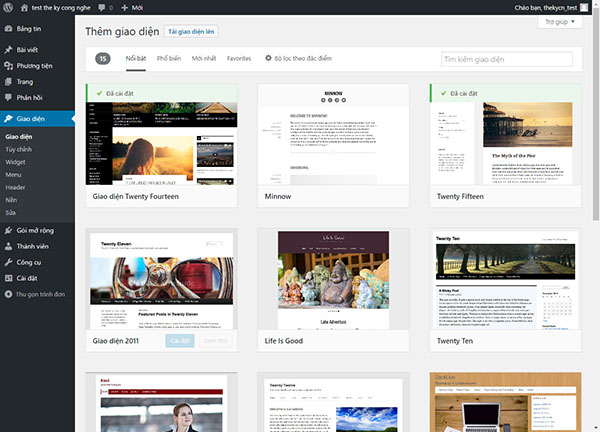This screenshot has width=600, height=432.
Task: Focus the Tìm kiếm giao diện search field
Action: coord(507,59)
